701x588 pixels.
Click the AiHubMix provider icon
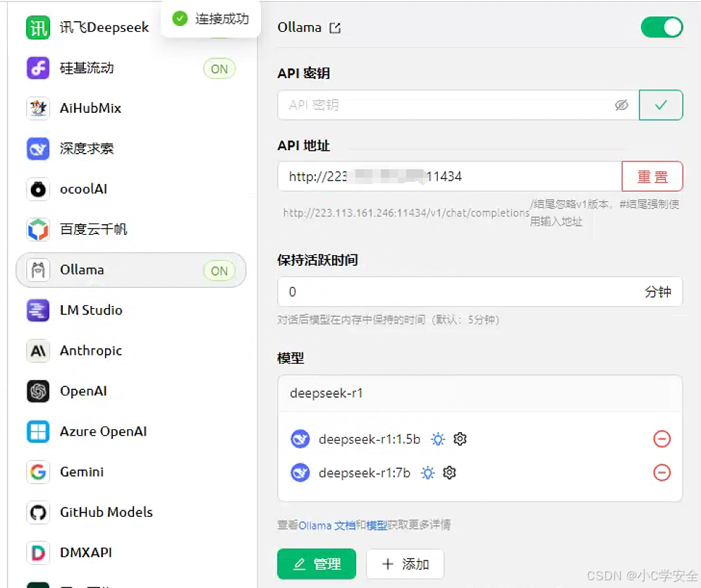point(38,109)
